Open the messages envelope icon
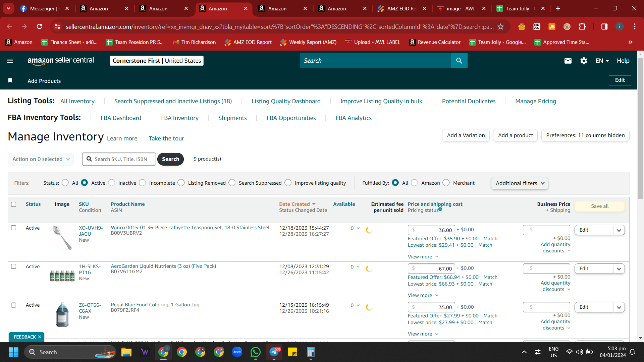This screenshot has height=362, width=644. tap(568, 61)
